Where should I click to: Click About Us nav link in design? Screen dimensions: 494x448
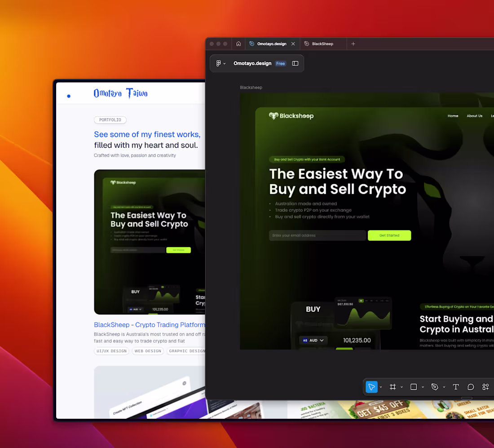[475, 116]
